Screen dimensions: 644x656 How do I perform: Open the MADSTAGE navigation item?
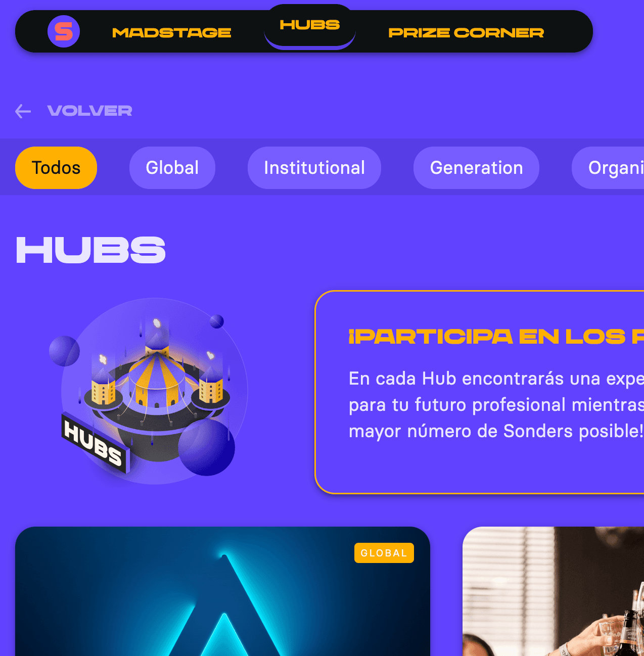click(171, 33)
